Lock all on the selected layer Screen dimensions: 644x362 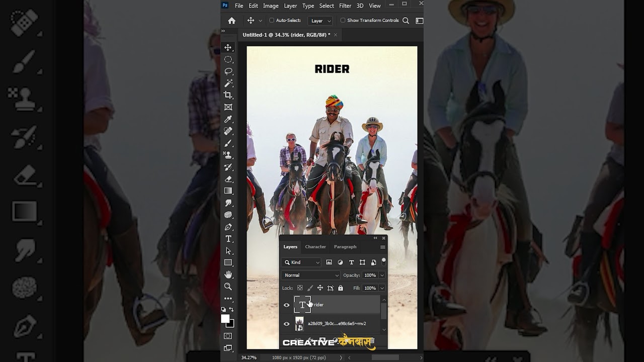point(341,288)
